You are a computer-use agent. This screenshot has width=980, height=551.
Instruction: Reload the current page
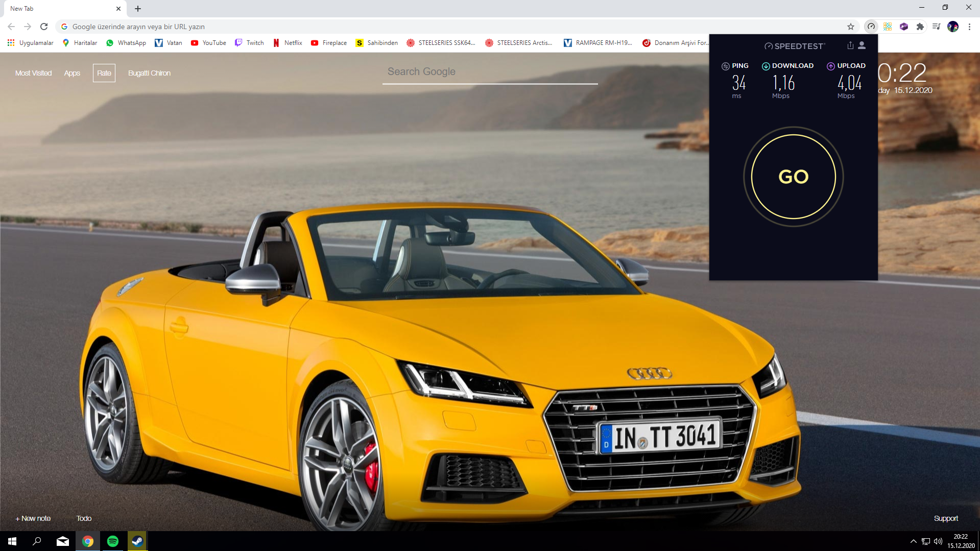(44, 27)
